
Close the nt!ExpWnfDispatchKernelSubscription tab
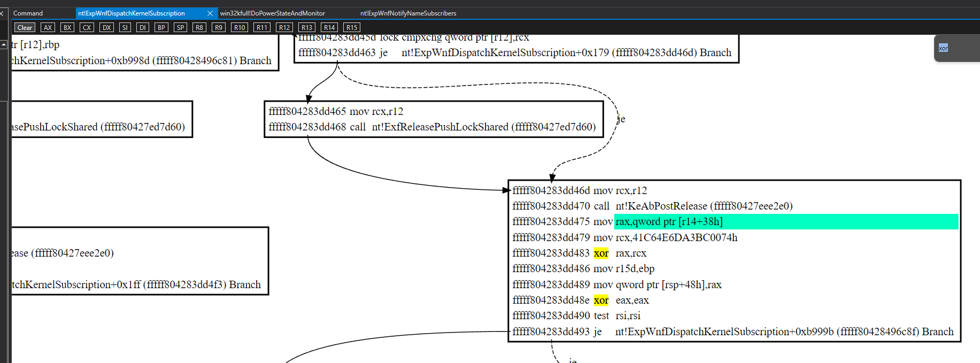coord(210,13)
